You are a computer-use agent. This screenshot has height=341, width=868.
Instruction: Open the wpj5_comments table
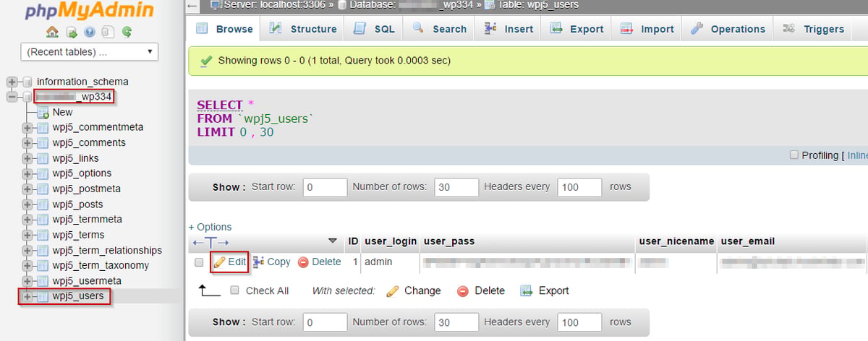click(89, 142)
